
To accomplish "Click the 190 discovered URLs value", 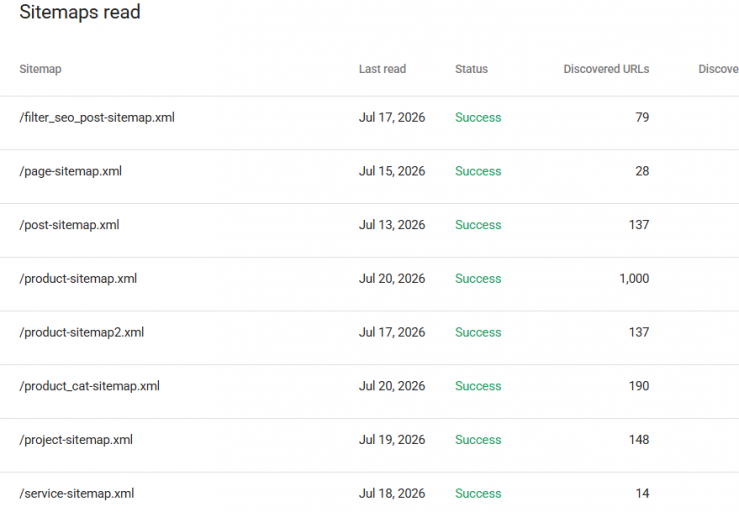I will 639,386.
